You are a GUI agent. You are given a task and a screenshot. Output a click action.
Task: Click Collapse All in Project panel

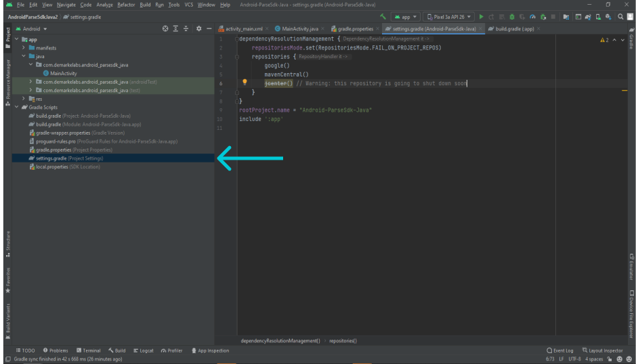(186, 29)
